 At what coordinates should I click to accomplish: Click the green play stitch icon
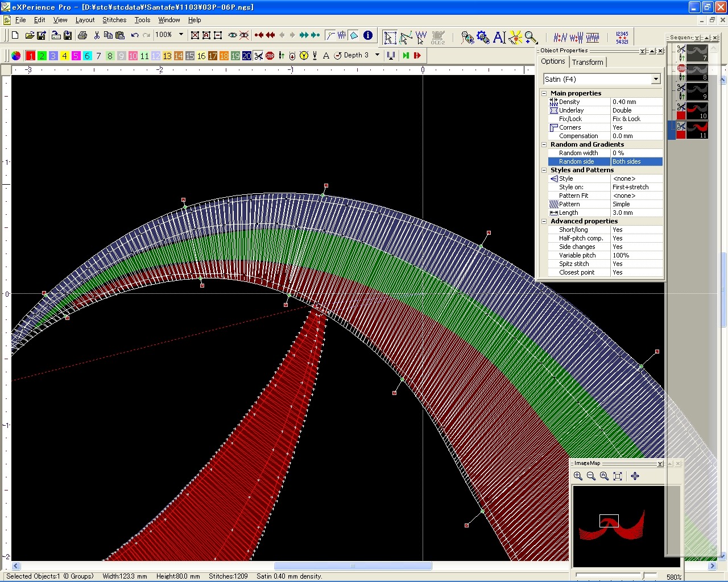coord(406,56)
